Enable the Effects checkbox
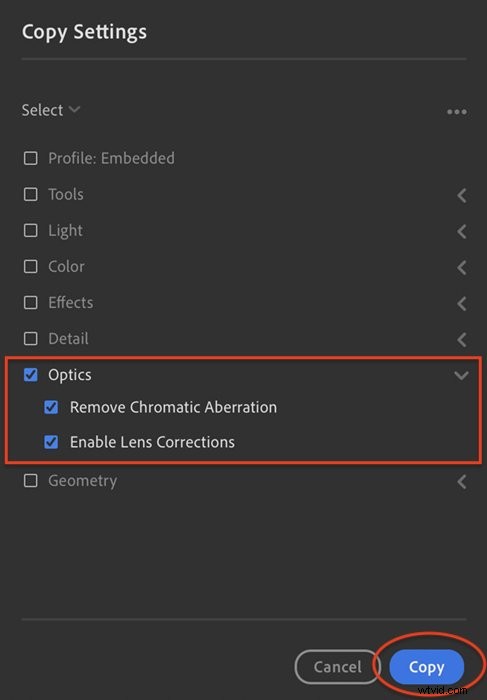Viewport: 487px width, 700px height. click(30, 303)
